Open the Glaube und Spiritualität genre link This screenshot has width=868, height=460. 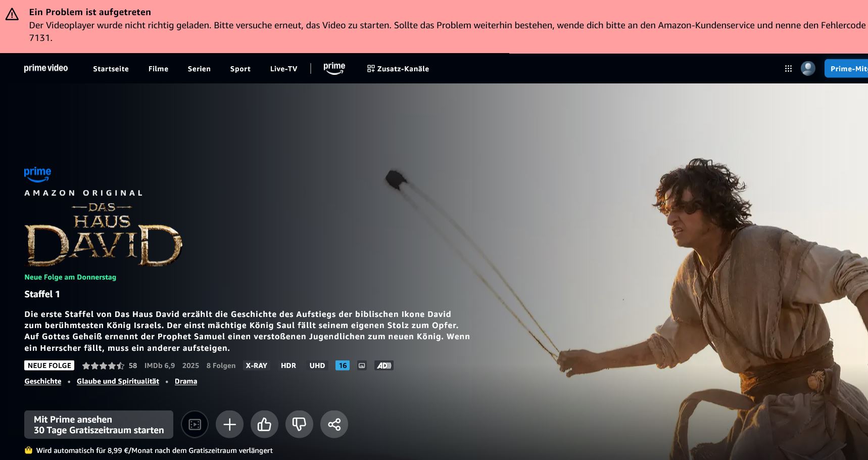(118, 382)
